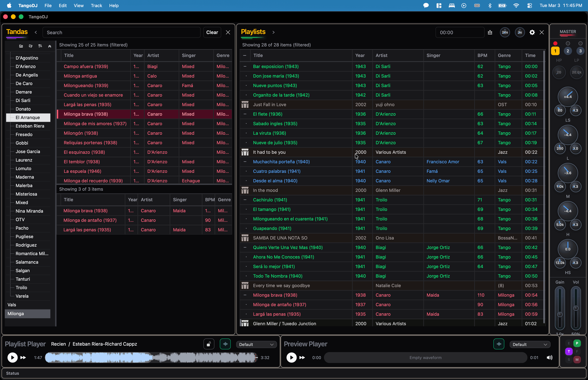Click the sort order icon in Tandas panel
This screenshot has width=588, height=380.
(x=40, y=46)
